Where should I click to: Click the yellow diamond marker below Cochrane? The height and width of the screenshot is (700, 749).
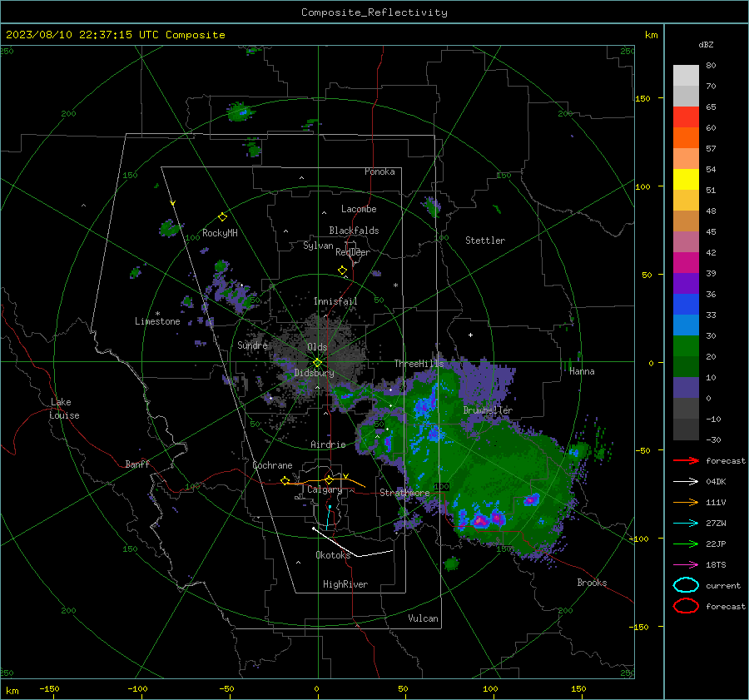pyautogui.click(x=285, y=481)
